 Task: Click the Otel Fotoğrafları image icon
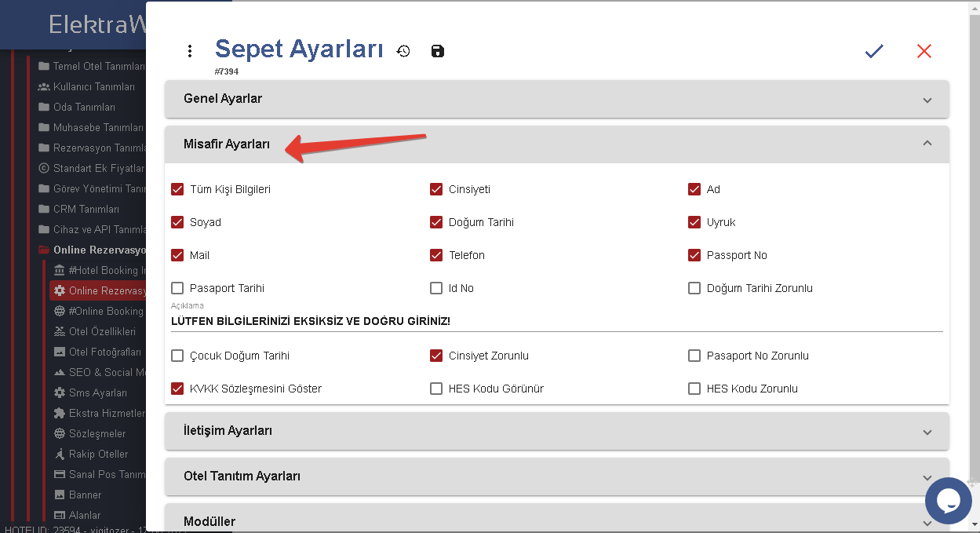coord(60,352)
